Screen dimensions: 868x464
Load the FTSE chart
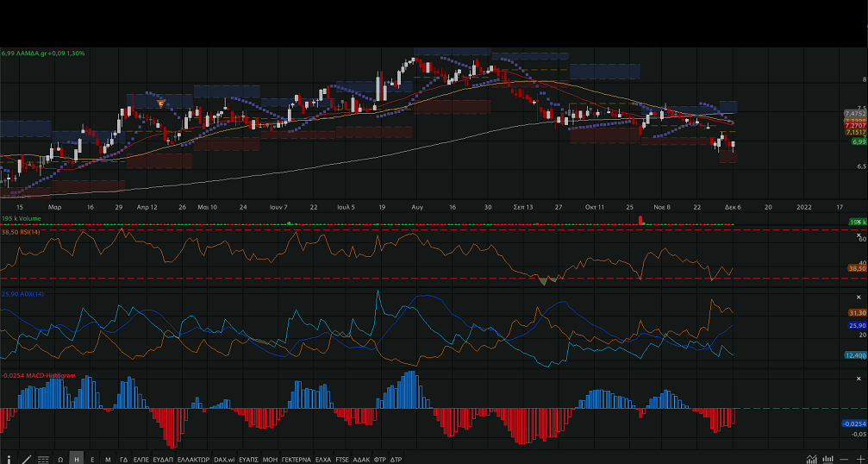pos(342,460)
